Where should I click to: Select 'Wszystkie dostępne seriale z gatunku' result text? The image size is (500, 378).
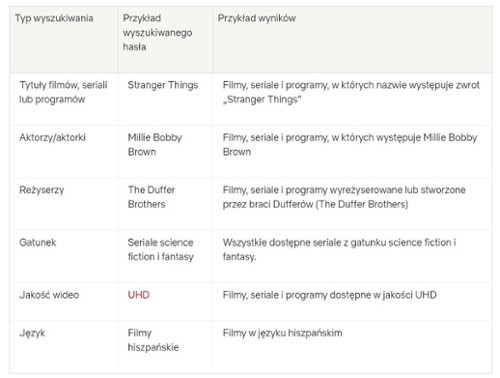click(340, 249)
